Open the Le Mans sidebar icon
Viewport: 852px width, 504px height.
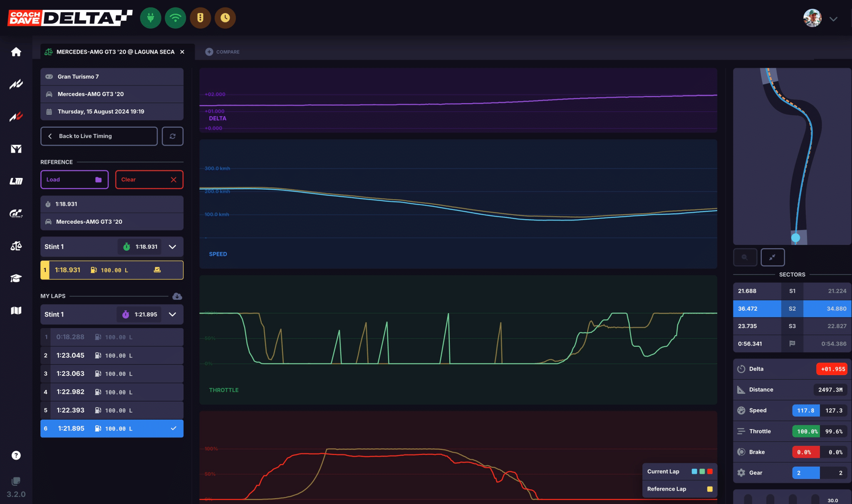pyautogui.click(x=16, y=181)
